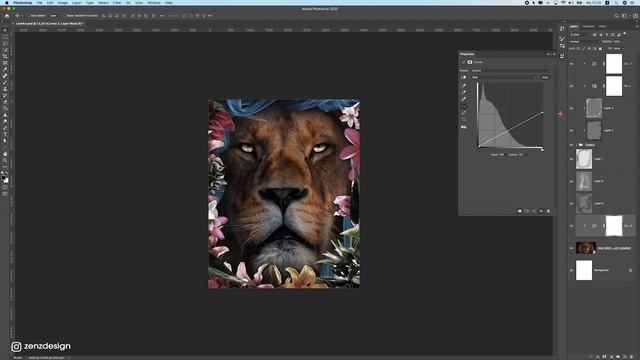The width and height of the screenshot is (640, 360).
Task: Click the curves white point slider
Action: [x=542, y=150]
